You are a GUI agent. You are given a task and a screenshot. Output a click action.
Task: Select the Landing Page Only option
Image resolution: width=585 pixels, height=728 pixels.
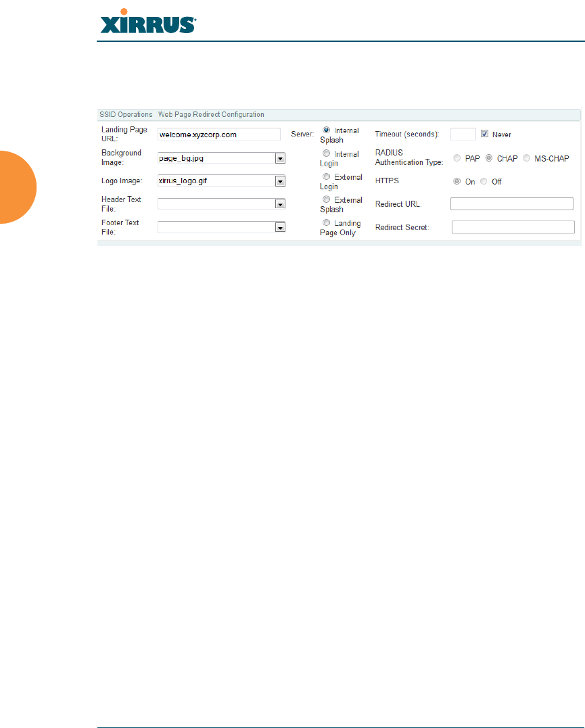click(327, 222)
